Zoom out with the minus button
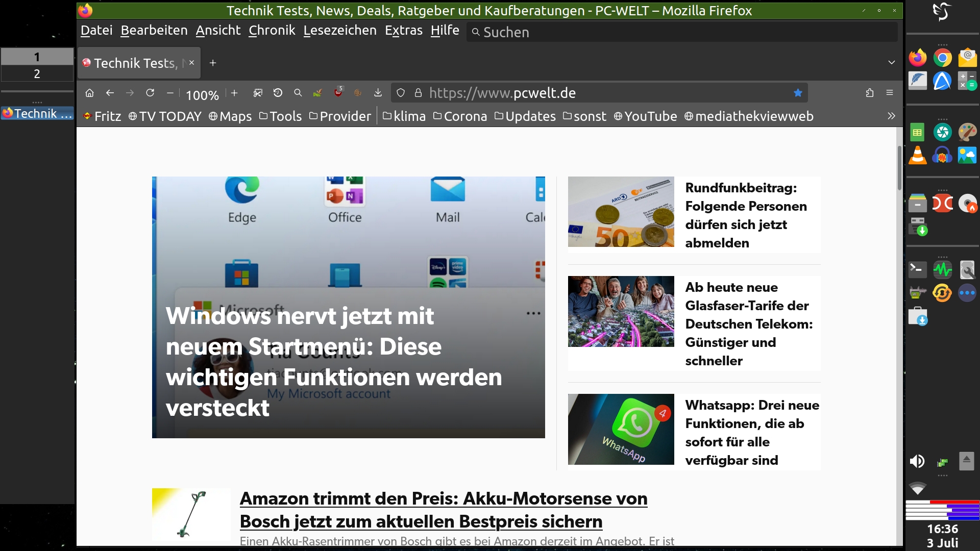Image resolution: width=980 pixels, height=551 pixels. click(170, 93)
